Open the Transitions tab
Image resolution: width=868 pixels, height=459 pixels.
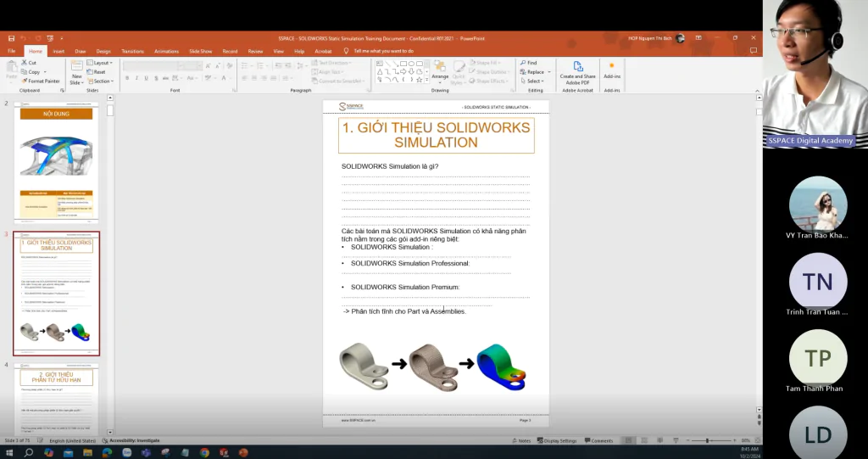[133, 51]
